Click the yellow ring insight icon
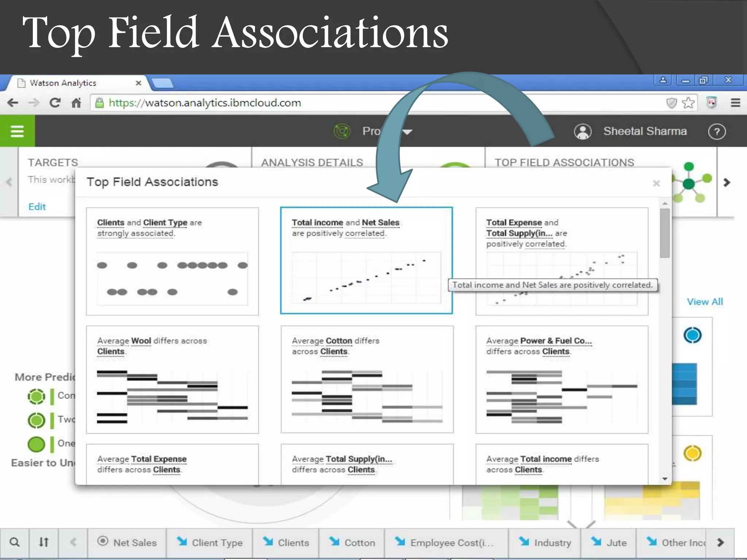The height and width of the screenshot is (560, 747). coord(692,453)
